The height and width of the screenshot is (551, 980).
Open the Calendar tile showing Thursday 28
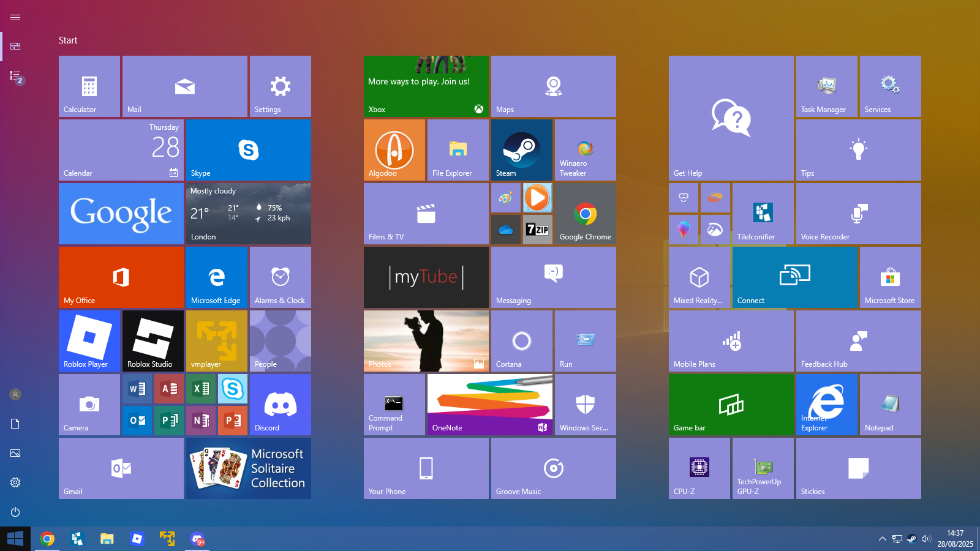click(x=121, y=150)
